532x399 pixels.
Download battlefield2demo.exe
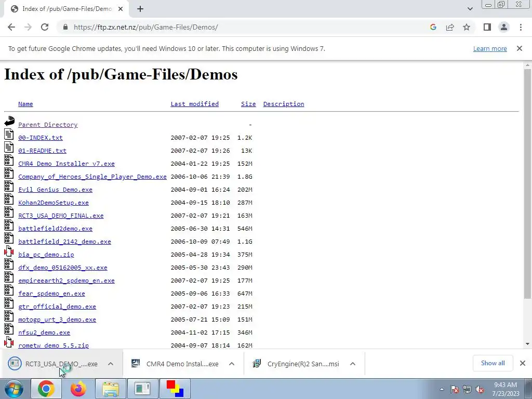pos(55,229)
